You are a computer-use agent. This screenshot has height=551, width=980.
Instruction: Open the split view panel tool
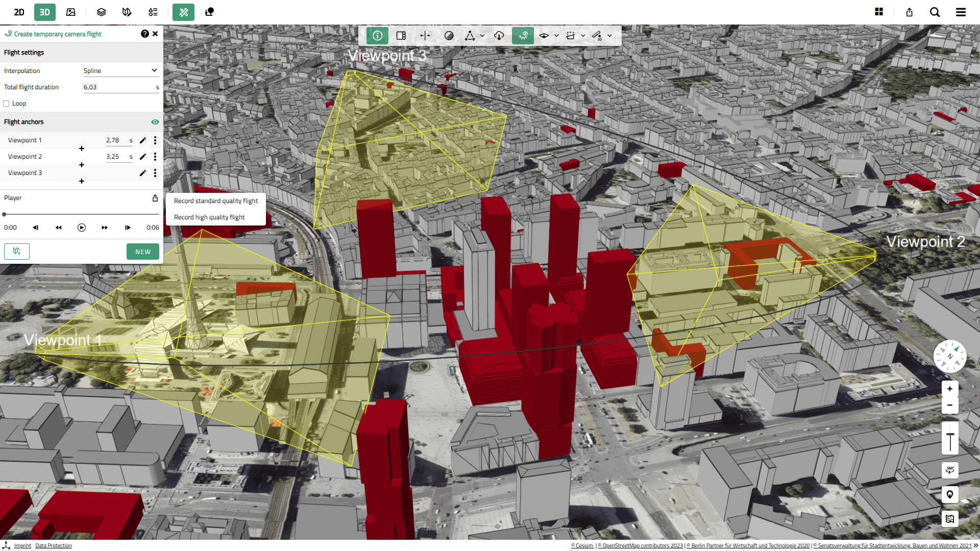tap(401, 36)
